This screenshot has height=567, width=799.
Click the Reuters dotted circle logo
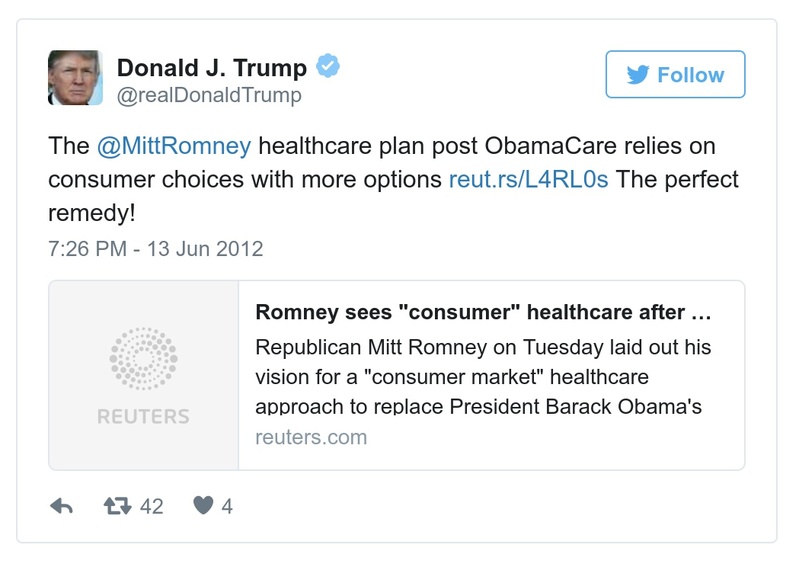(143, 358)
